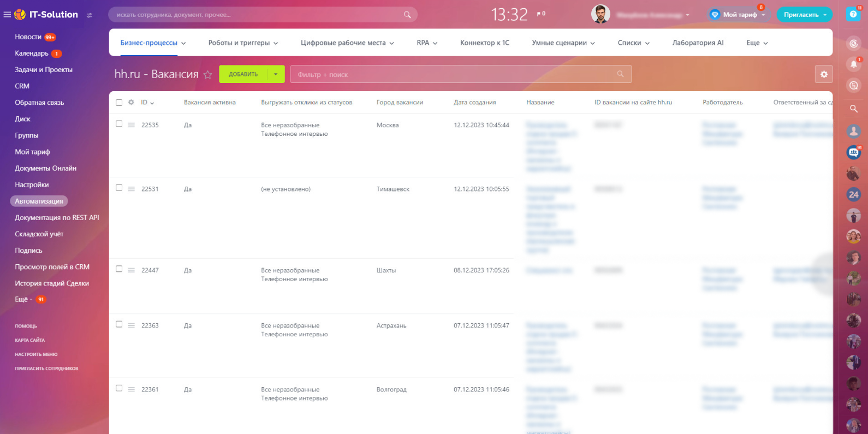Click the search magnifier in the right sidebar
868x434 pixels.
(854, 109)
